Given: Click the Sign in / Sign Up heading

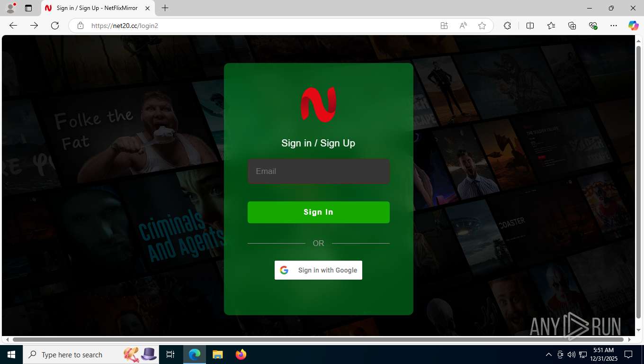Looking at the screenshot, I should tap(318, 143).
